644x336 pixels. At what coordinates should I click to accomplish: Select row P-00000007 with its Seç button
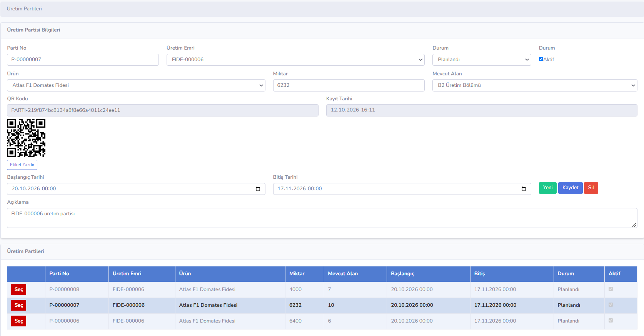coord(19,305)
